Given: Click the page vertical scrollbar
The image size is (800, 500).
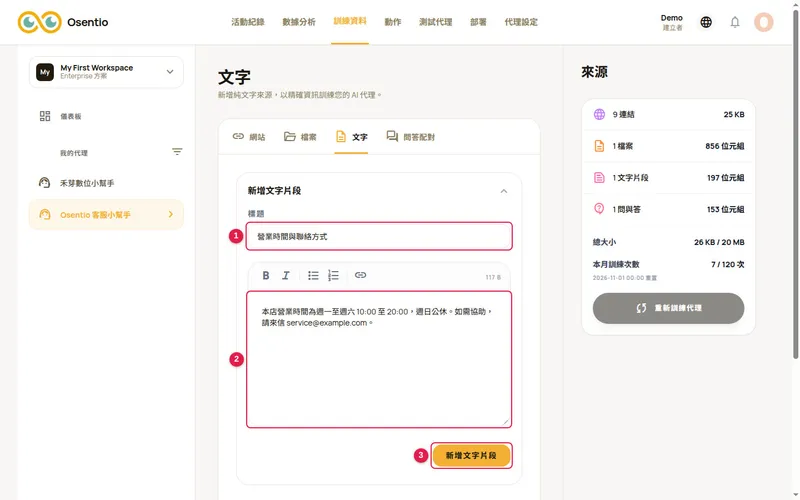Looking at the screenshot, I should click(795, 184).
